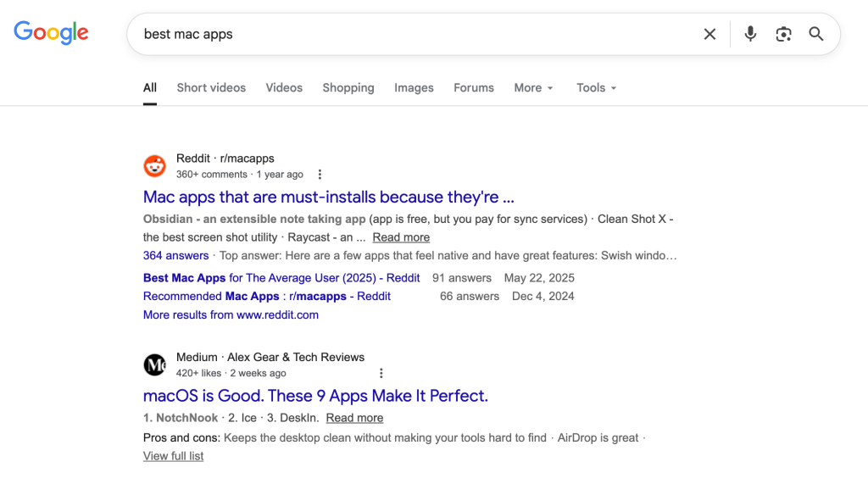This screenshot has height=484, width=868.
Task: Open the '364 answers' link
Action: tap(175, 256)
